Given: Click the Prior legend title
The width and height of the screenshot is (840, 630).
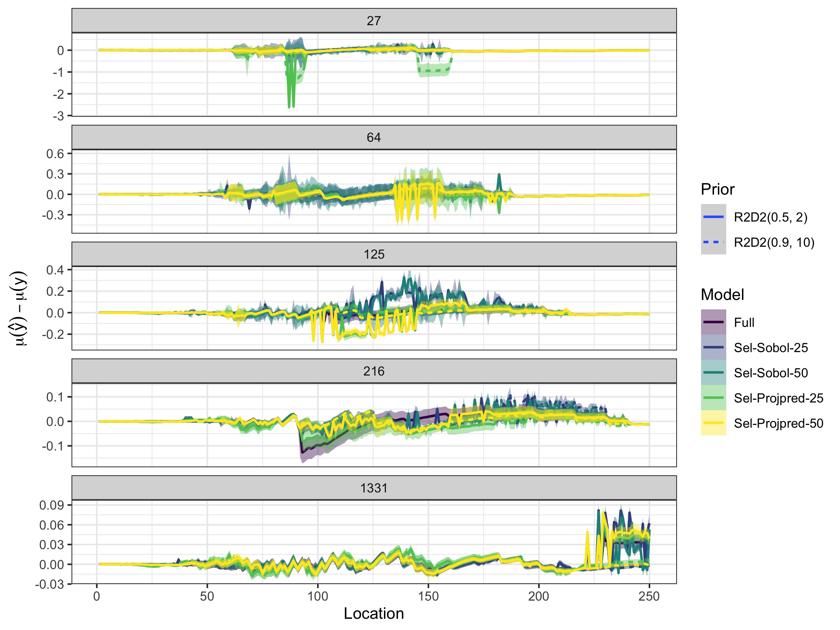Looking at the screenshot, I should pos(717,189).
